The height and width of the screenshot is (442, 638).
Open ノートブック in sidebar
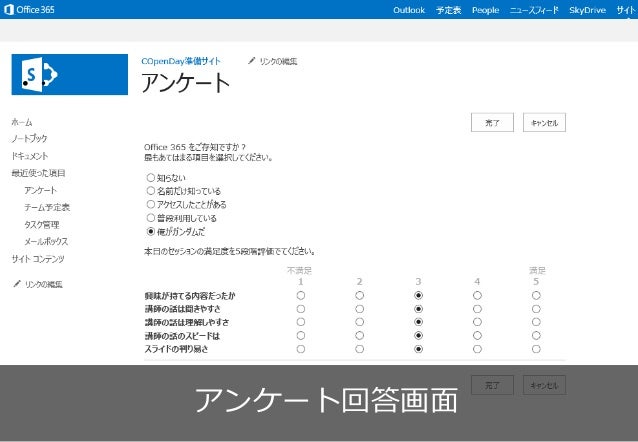pyautogui.click(x=29, y=139)
